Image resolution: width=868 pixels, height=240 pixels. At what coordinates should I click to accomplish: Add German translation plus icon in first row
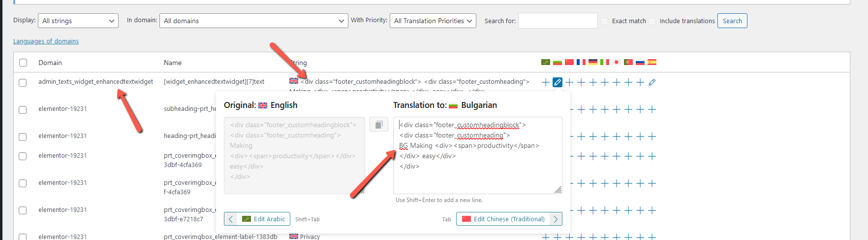593,82
